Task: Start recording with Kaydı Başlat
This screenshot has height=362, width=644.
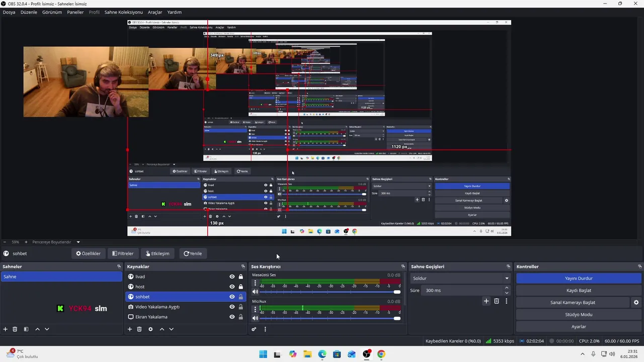Action: click(579, 290)
